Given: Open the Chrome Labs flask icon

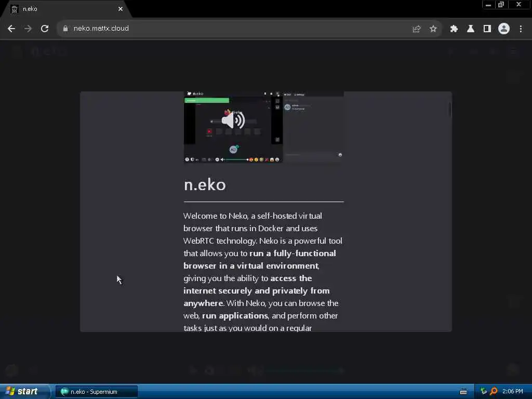Looking at the screenshot, I should [471, 29].
